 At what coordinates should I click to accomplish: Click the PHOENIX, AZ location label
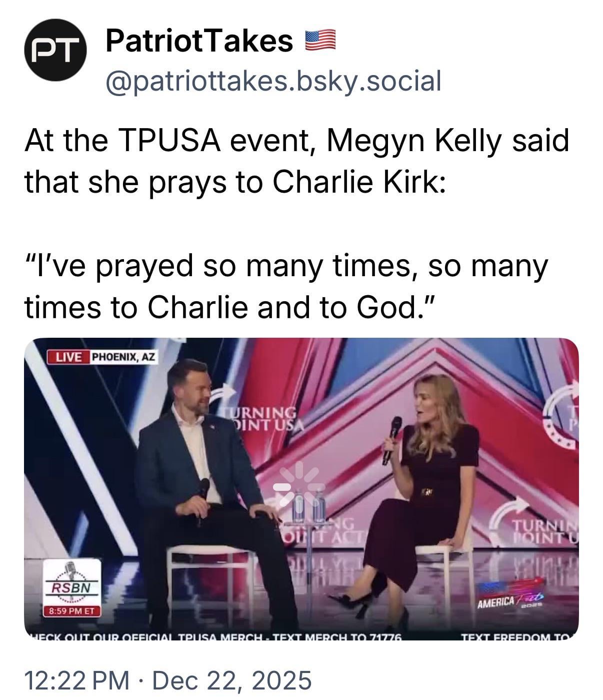(123, 357)
